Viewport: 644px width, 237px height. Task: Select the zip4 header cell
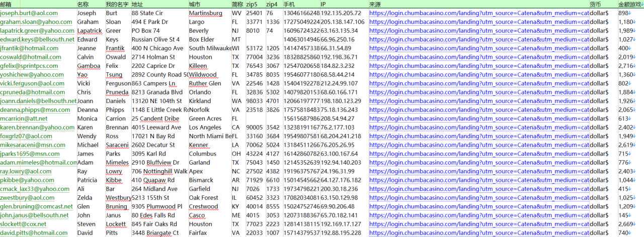point(272,4)
